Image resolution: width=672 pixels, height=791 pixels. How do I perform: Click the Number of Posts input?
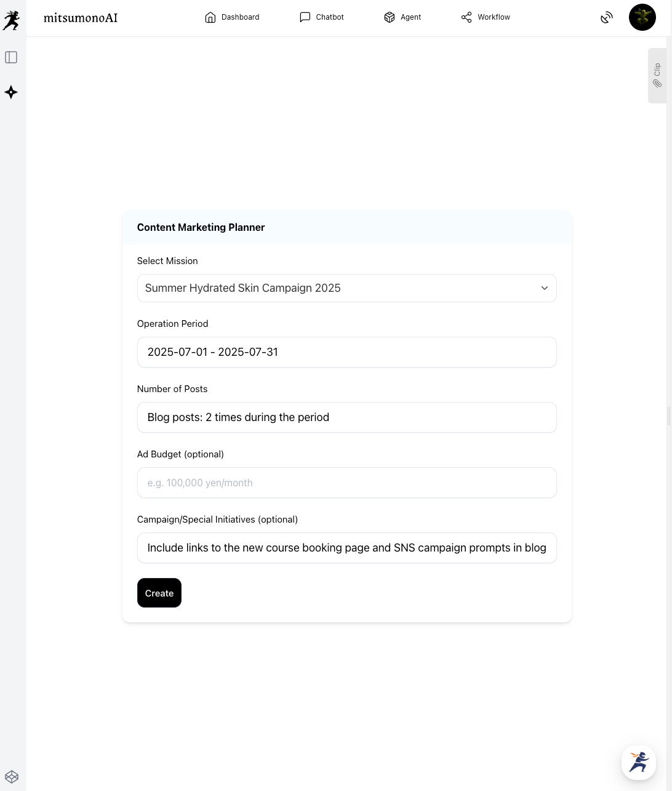coord(346,417)
